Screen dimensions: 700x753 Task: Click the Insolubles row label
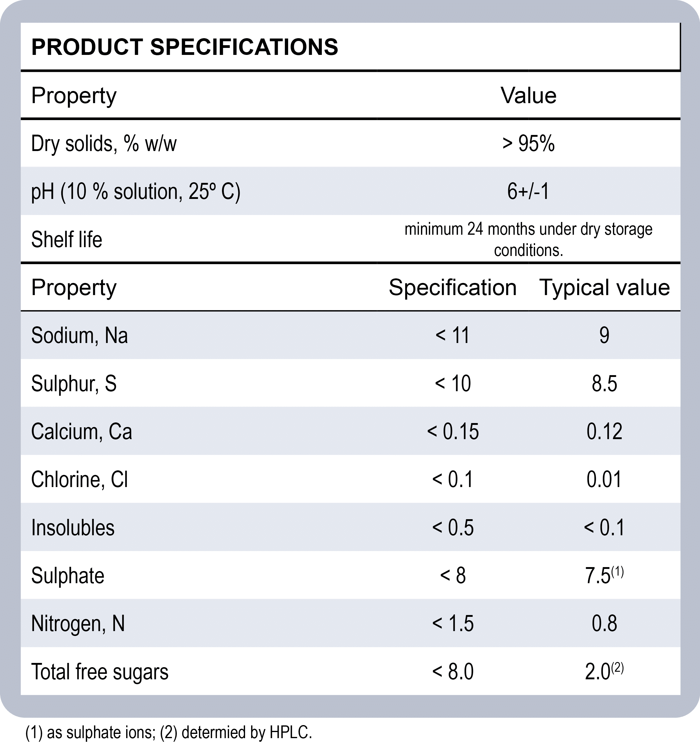(73, 528)
